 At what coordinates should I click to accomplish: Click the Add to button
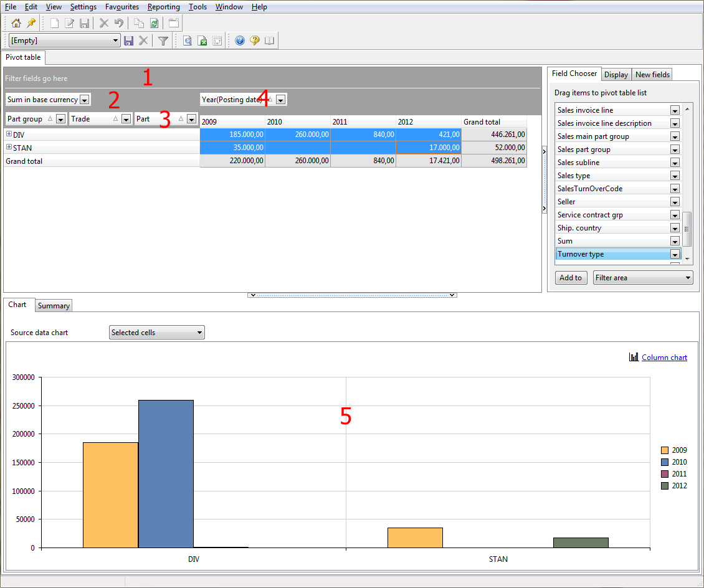571,277
